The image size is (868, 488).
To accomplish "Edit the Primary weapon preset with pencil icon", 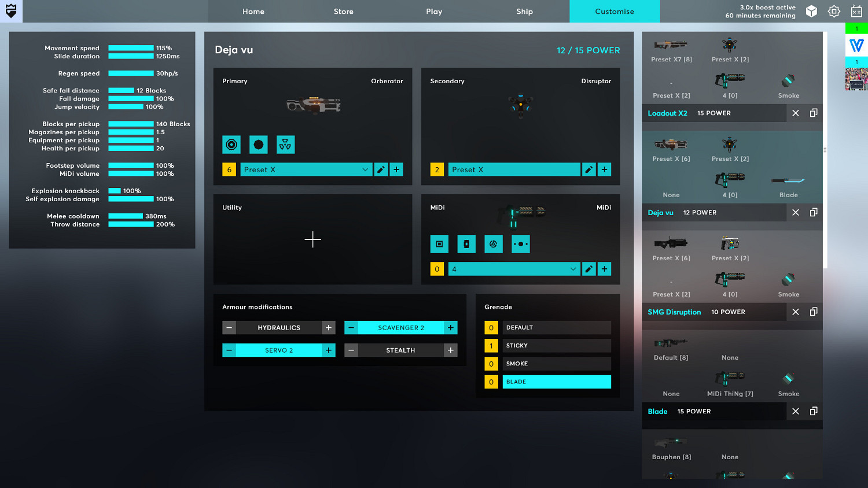I will [381, 169].
